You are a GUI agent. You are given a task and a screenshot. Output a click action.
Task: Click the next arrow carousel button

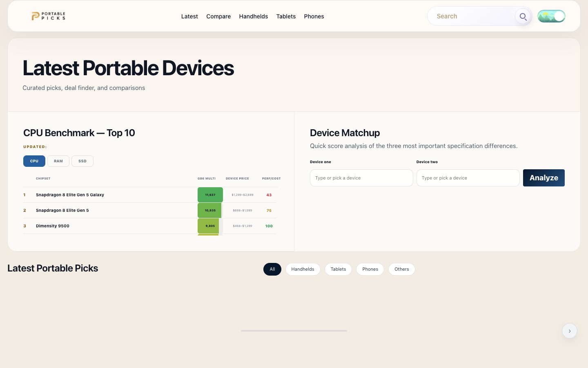(570, 331)
